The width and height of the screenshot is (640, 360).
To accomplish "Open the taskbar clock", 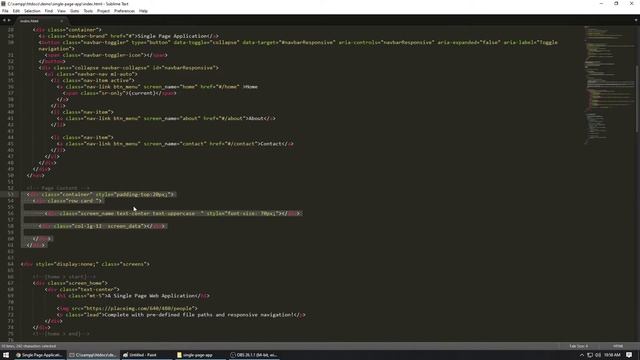I will (x=612, y=355).
